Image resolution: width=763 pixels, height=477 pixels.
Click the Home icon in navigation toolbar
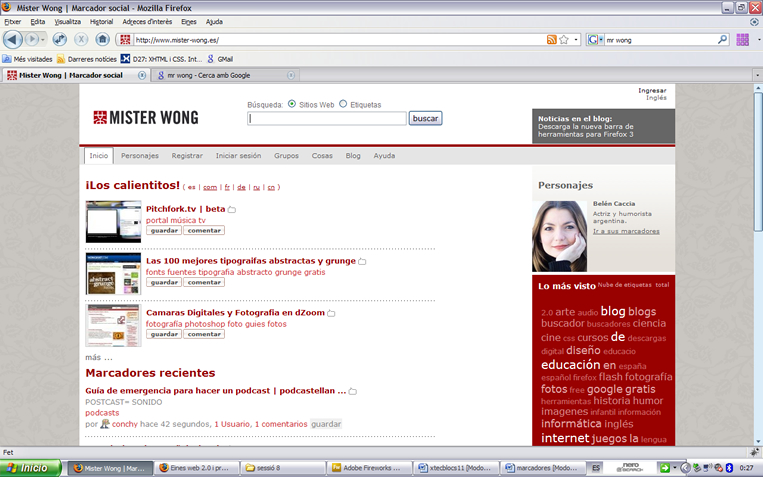102,39
